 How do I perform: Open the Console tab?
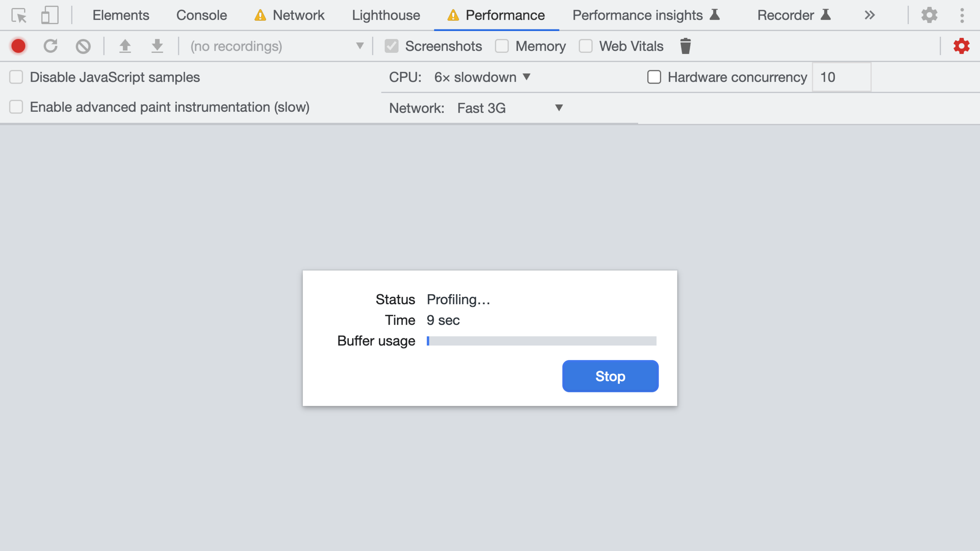(x=201, y=16)
